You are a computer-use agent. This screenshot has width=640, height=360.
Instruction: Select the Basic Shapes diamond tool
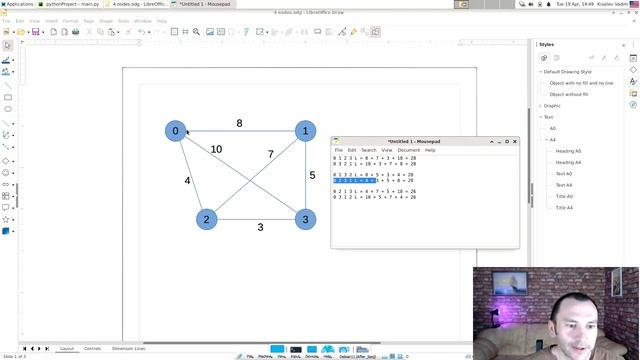6,161
